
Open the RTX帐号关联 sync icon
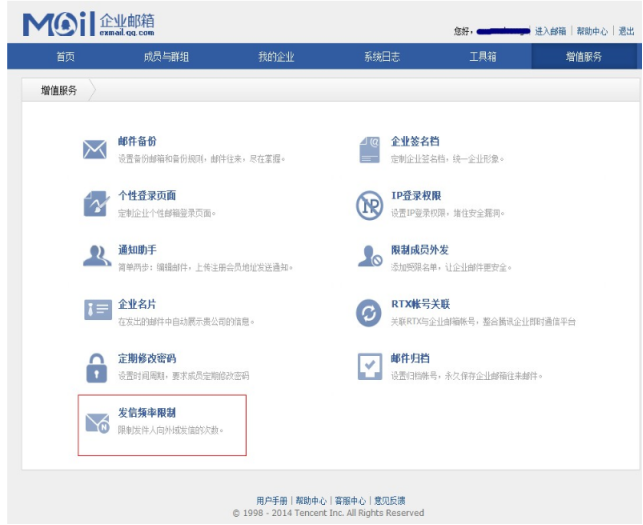pos(369,313)
